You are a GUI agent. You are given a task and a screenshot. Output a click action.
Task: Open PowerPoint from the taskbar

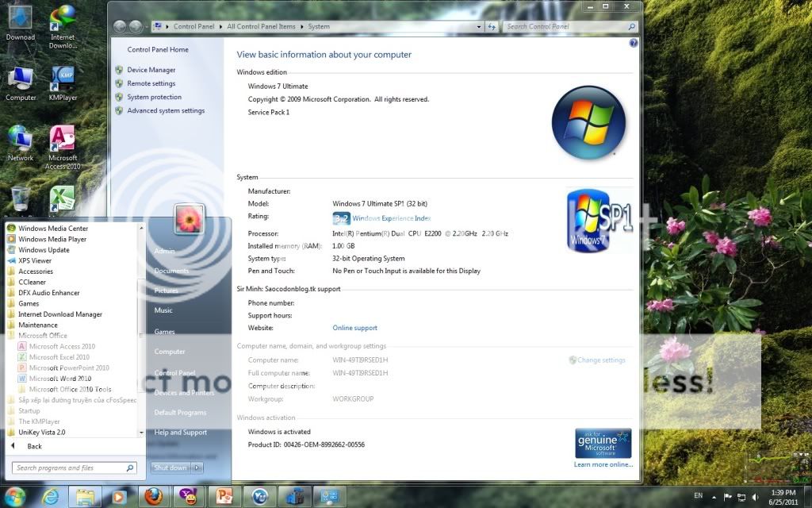(224, 497)
